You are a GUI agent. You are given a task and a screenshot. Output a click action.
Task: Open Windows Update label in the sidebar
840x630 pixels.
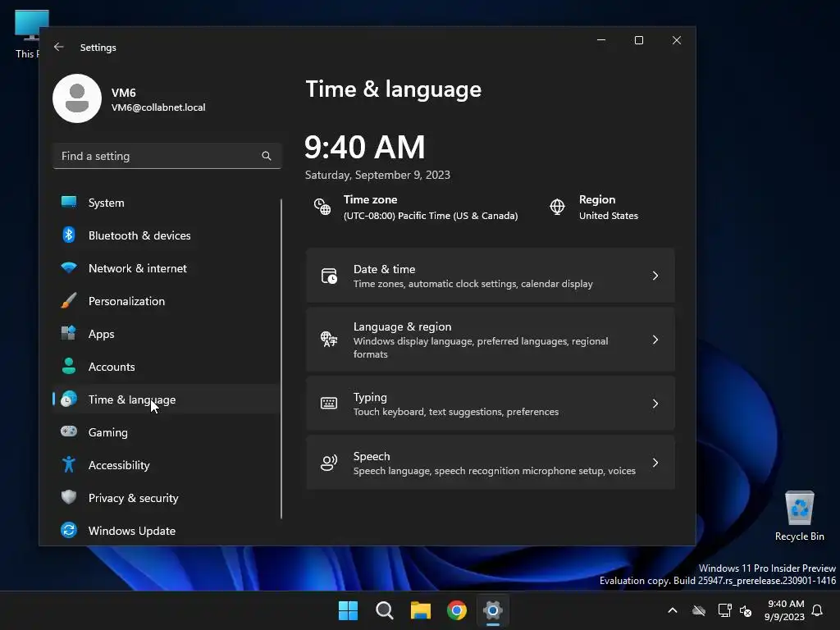click(x=132, y=531)
